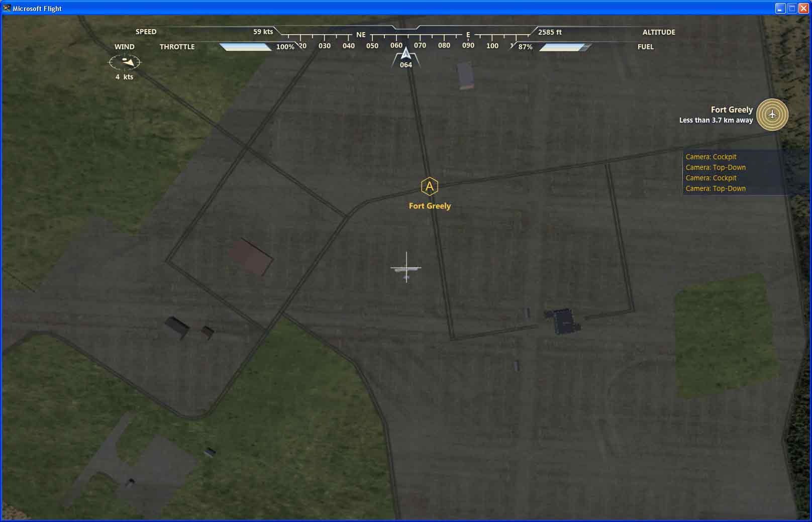Click the brown-roofed building on map
This screenshot has width=812, height=522.
pos(251,257)
